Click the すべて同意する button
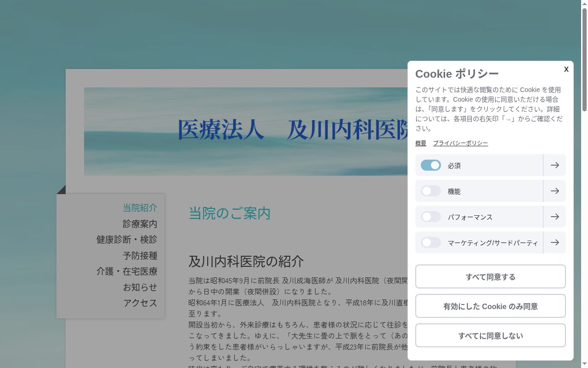588x368 pixels. [491, 276]
